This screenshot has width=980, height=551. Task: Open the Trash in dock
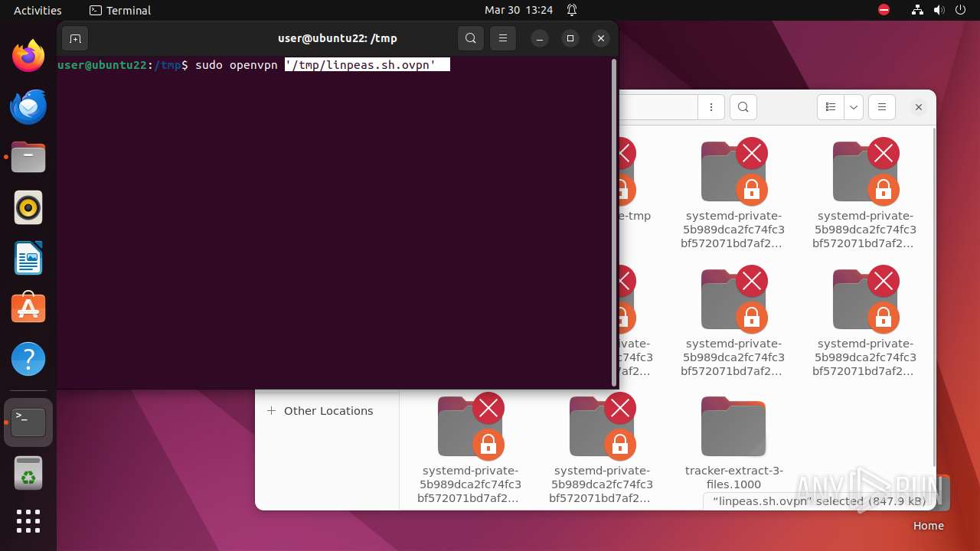pos(28,473)
